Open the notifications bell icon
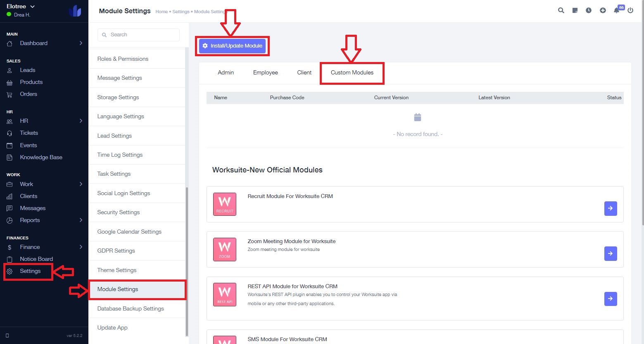Screen dimensions: 644x344 pyautogui.click(x=617, y=10)
